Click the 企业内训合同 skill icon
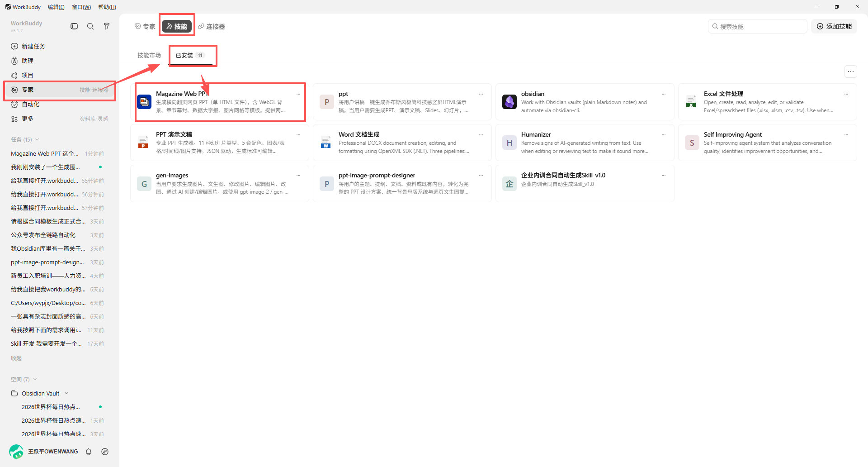The width and height of the screenshot is (868, 467). point(509,184)
